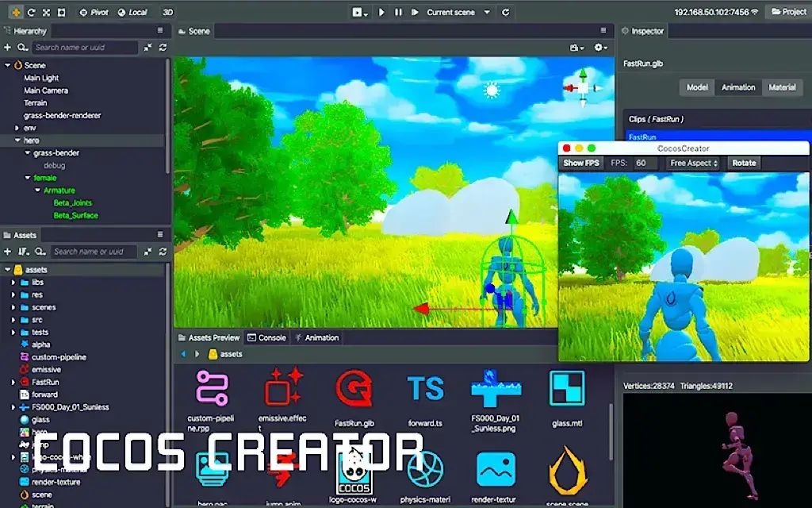This screenshot has height=508, width=812.
Task: Expand the libs folder
Action: 13,283
